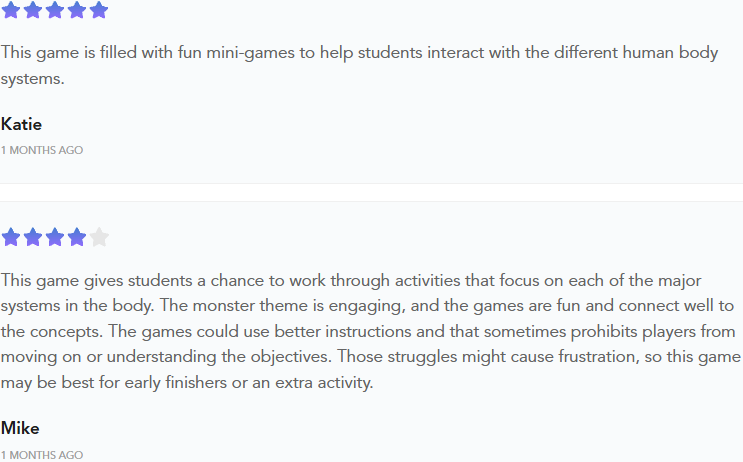Click the mini-games review text by Katie
Viewport: 743px width, 462px height.
[x=359, y=65]
